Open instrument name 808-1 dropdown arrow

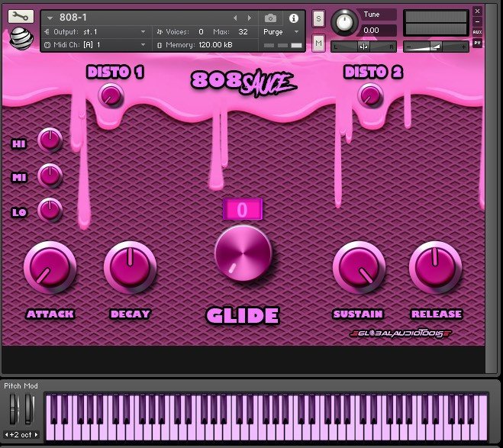tap(50, 18)
